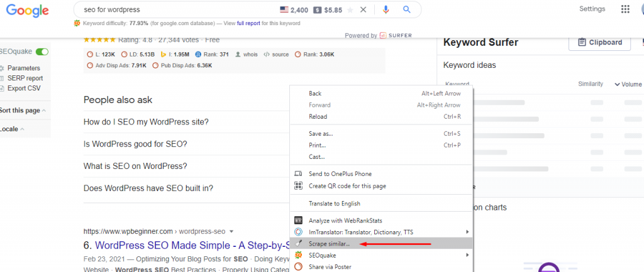Screen dimensions: 644x272
Task: Open Adv Disp Ads: 7.91K metric
Action: click(x=116, y=65)
